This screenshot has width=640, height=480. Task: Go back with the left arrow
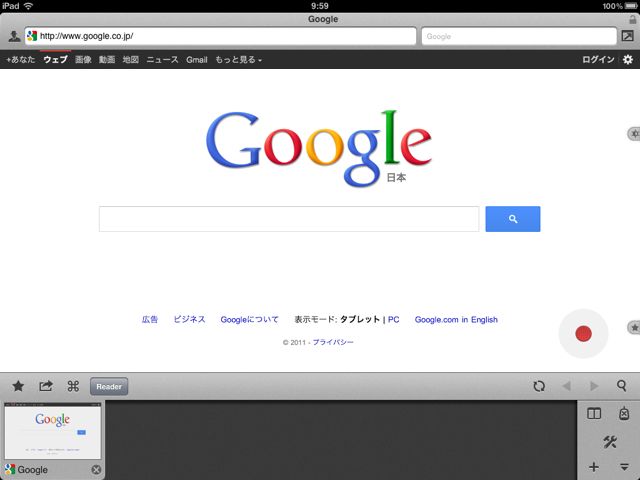pos(566,386)
